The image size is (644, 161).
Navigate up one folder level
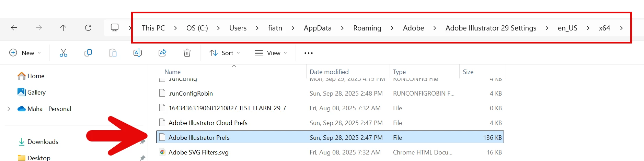[63, 28]
